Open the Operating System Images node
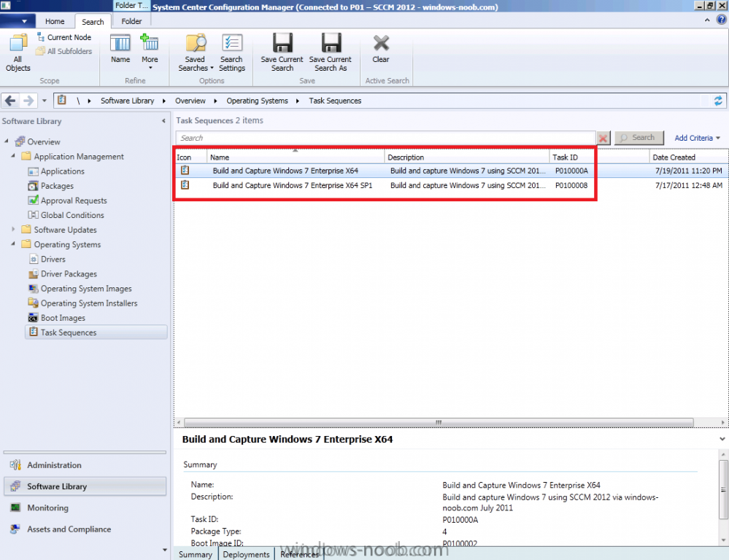This screenshot has width=729, height=560. (x=80, y=289)
